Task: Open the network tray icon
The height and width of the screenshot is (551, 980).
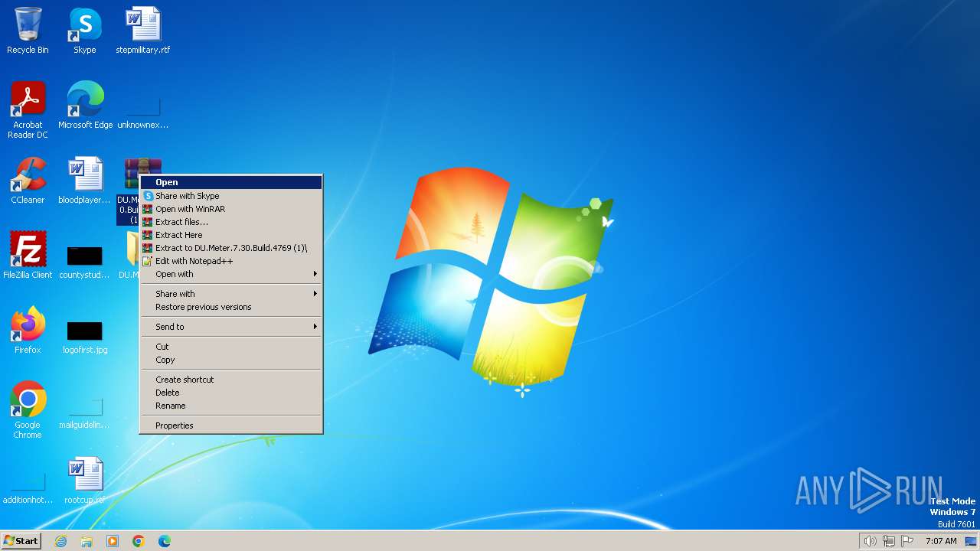Action: pos(889,541)
